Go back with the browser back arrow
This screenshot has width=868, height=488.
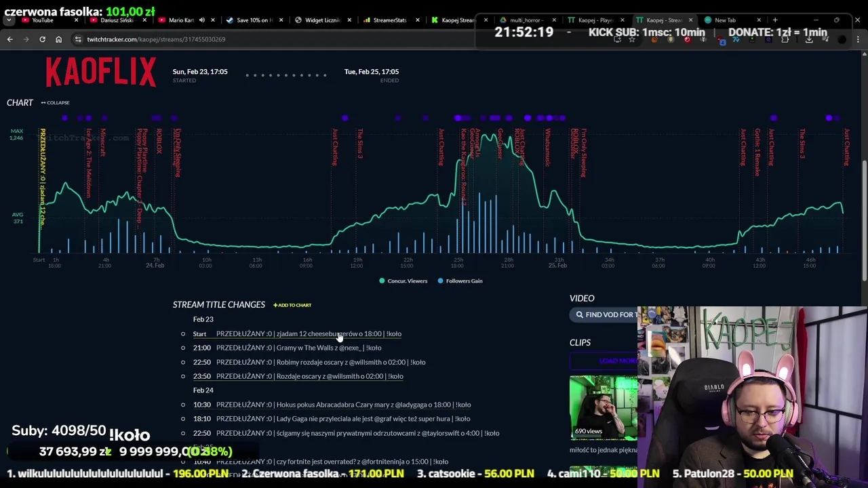[x=9, y=39]
